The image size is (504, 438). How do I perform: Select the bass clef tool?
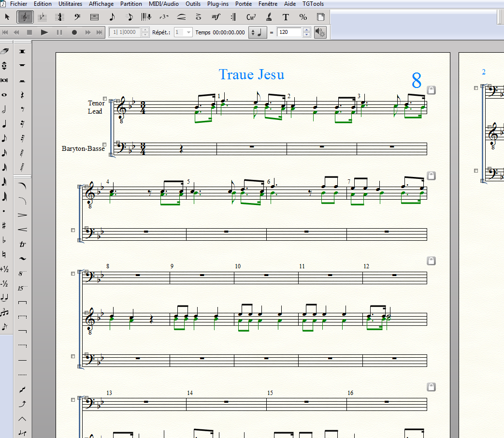(77, 17)
